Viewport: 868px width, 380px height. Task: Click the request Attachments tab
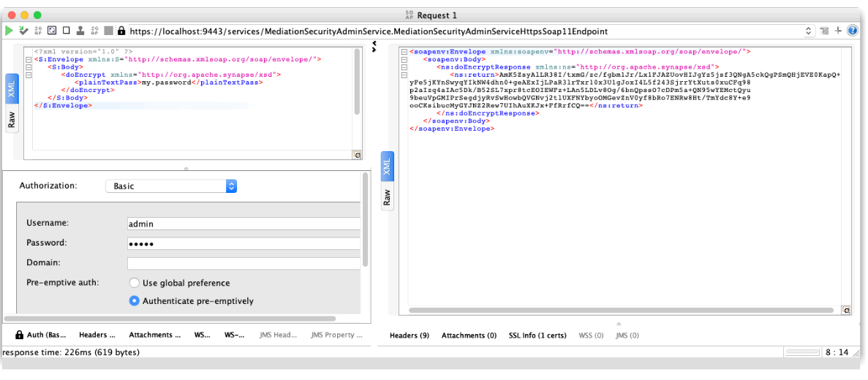click(154, 335)
